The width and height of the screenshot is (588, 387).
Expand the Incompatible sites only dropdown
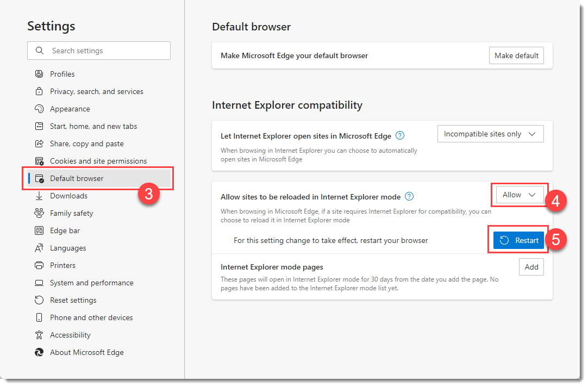click(x=491, y=134)
